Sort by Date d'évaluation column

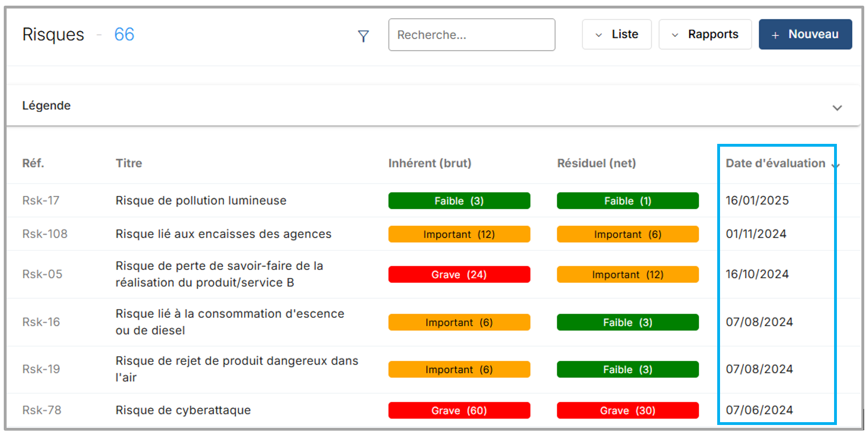point(775,163)
